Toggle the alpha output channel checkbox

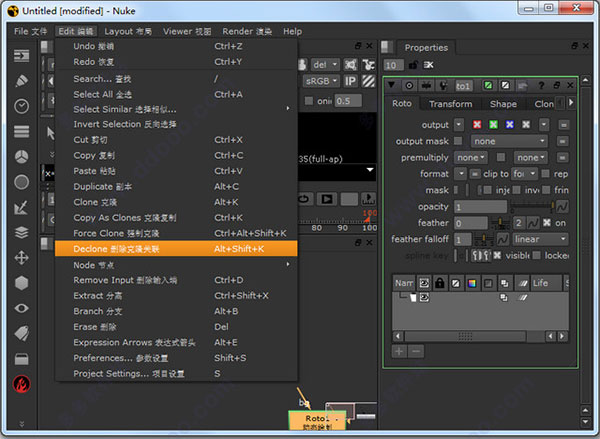pos(526,124)
